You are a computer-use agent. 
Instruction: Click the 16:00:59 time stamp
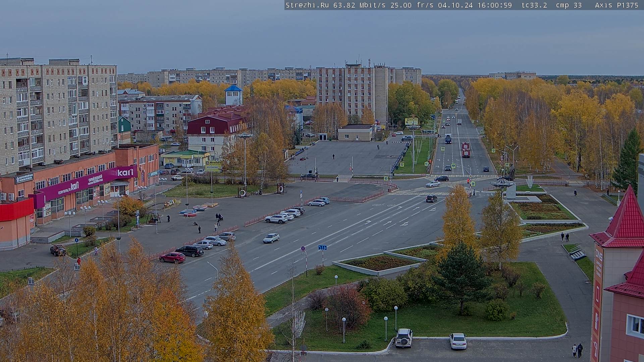coord(495,5)
